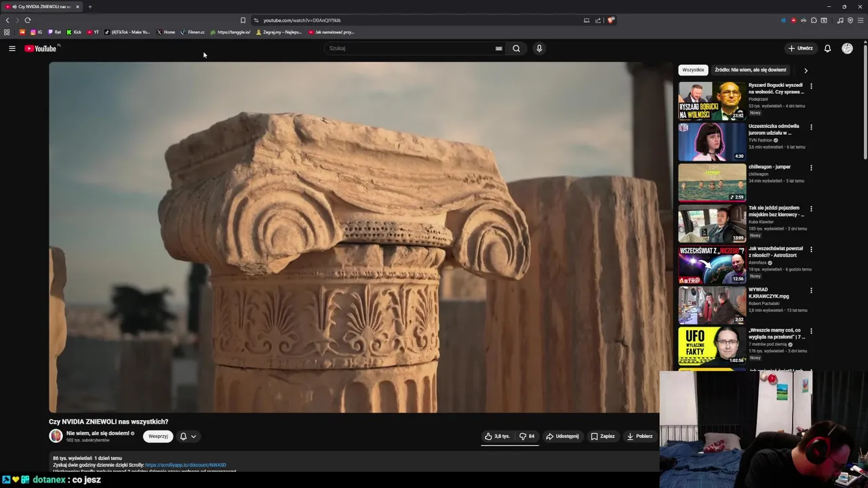This screenshot has width=868, height=488.
Task: Open the IG bookmark
Action: coord(36,32)
